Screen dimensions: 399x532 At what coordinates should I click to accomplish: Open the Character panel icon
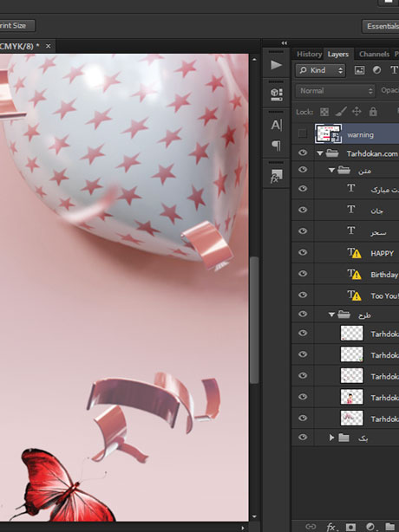276,125
